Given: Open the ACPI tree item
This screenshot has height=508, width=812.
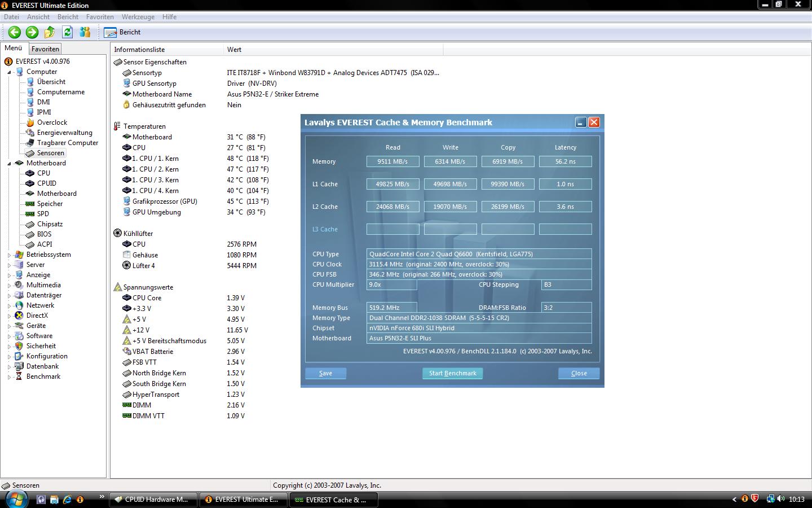Looking at the screenshot, I should coord(45,244).
